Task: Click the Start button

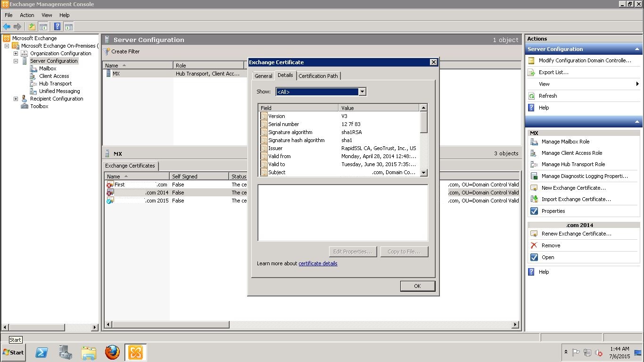Action: pos(14,352)
